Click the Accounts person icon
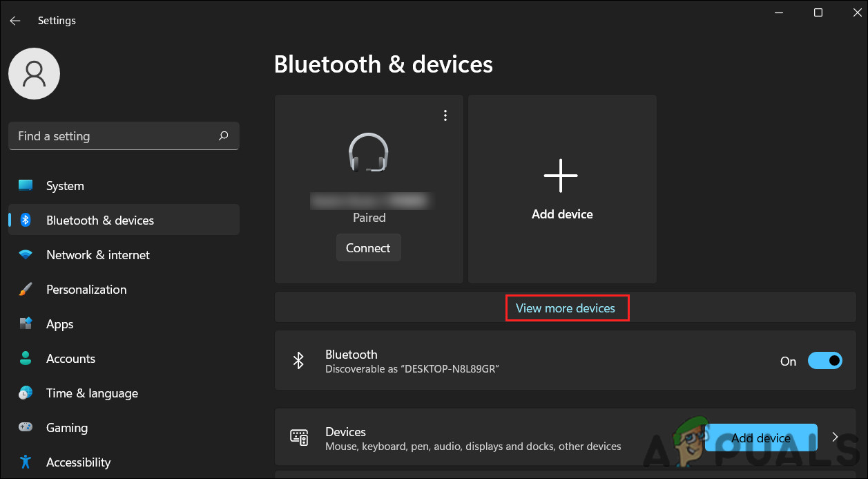 pos(26,358)
